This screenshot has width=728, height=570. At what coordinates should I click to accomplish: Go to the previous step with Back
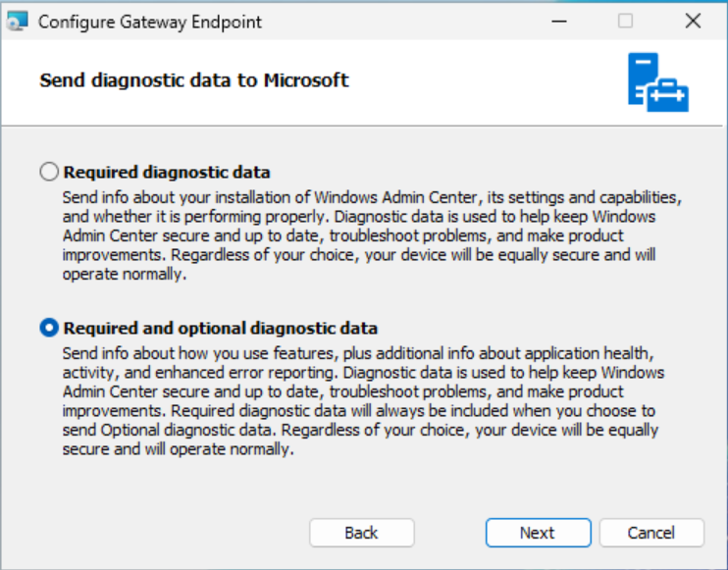tap(362, 533)
